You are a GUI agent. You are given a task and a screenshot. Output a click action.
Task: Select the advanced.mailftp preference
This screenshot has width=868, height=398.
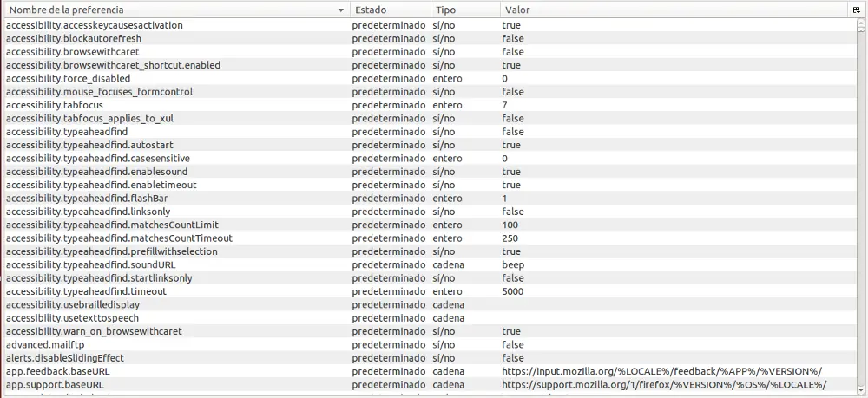coord(45,344)
